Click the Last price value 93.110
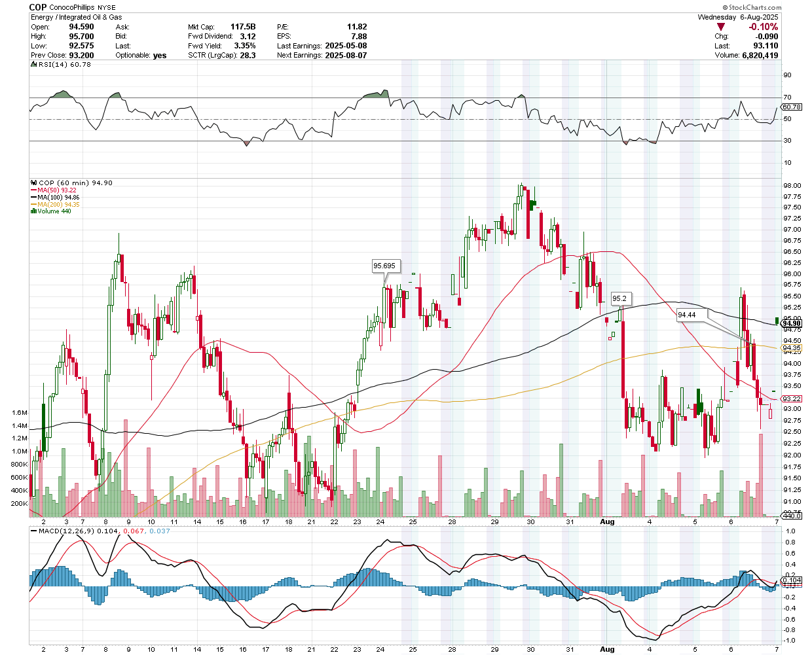 [766, 46]
